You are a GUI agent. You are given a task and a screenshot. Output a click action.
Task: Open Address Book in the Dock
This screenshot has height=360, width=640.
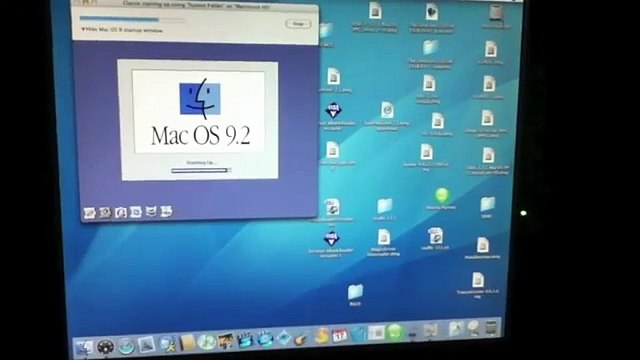[187, 342]
